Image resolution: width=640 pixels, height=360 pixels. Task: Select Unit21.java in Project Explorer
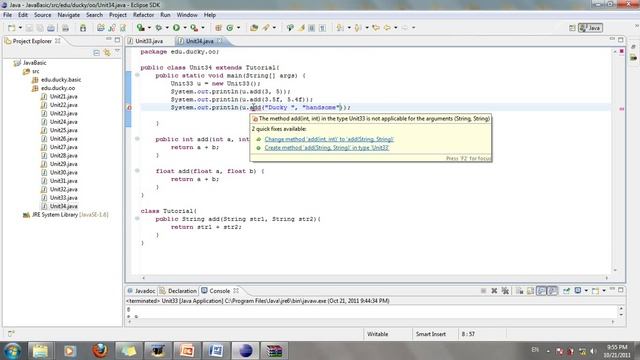coord(63,97)
